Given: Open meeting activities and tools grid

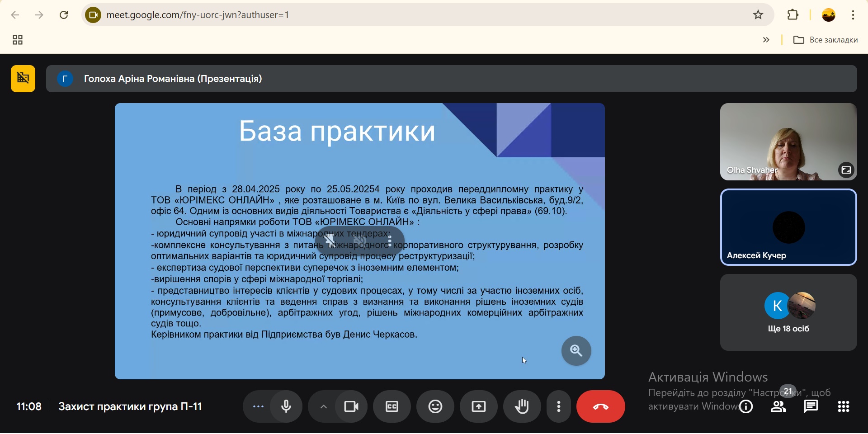Looking at the screenshot, I should click(844, 407).
